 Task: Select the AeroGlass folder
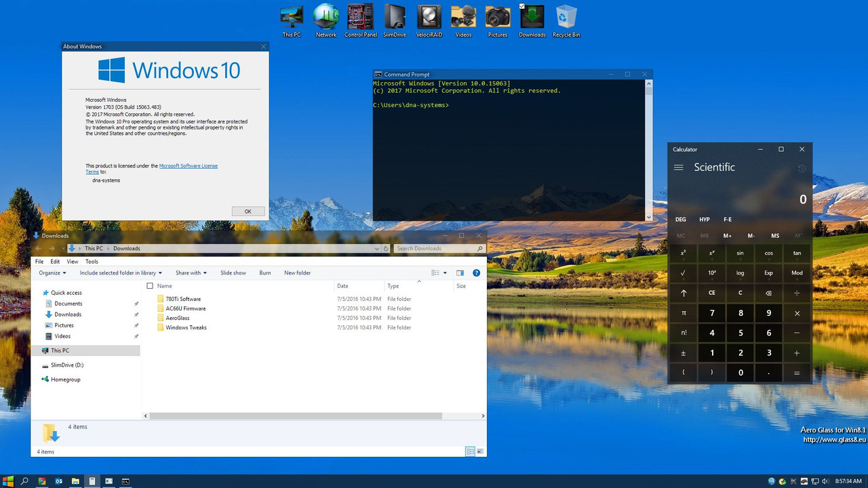178,318
